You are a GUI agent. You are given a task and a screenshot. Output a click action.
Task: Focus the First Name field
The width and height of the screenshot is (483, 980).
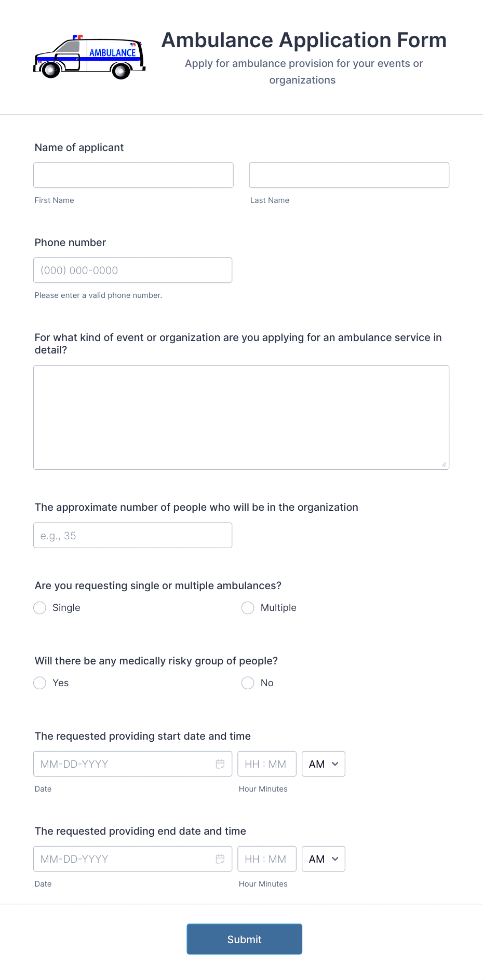point(132,175)
